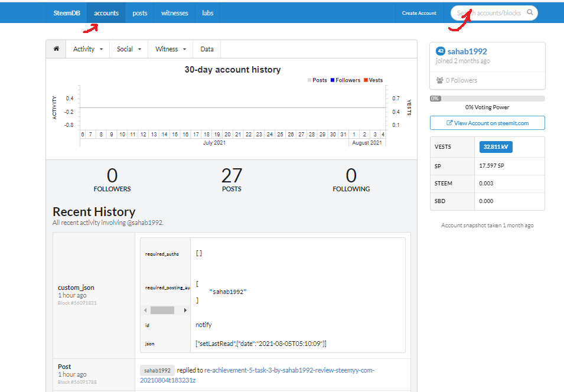Open the home icon tab

[56, 48]
